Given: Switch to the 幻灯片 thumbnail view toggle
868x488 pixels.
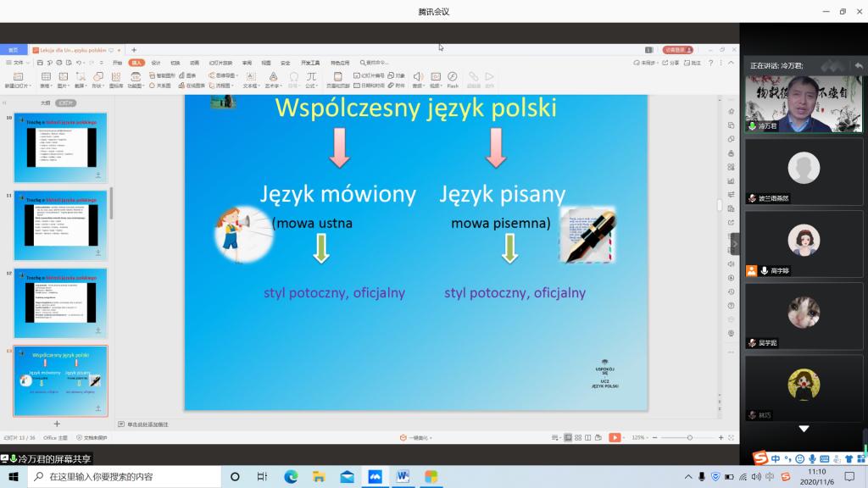Looking at the screenshot, I should (65, 103).
